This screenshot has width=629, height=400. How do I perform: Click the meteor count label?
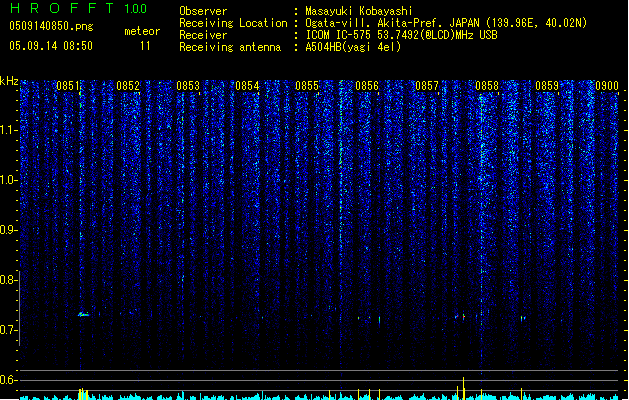click(x=142, y=31)
